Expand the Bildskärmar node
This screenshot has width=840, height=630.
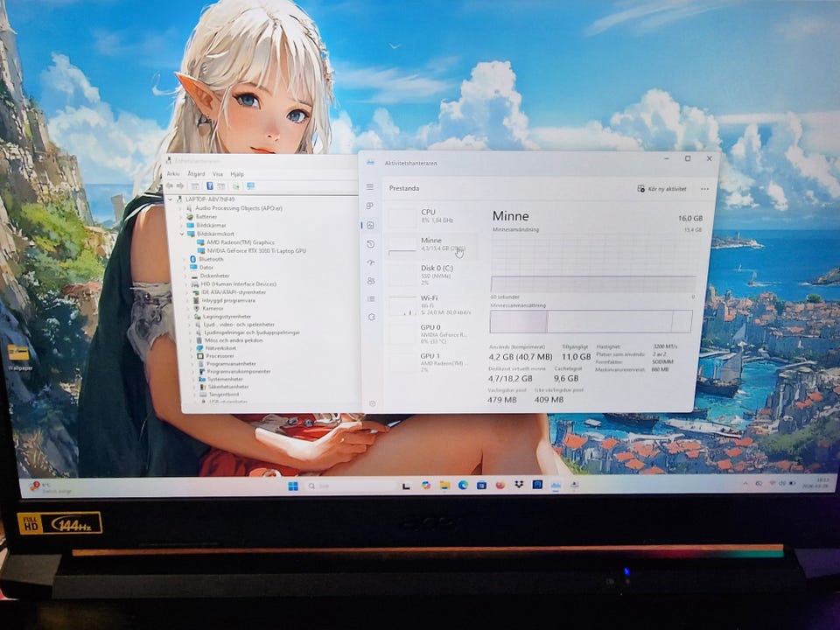pos(183,225)
